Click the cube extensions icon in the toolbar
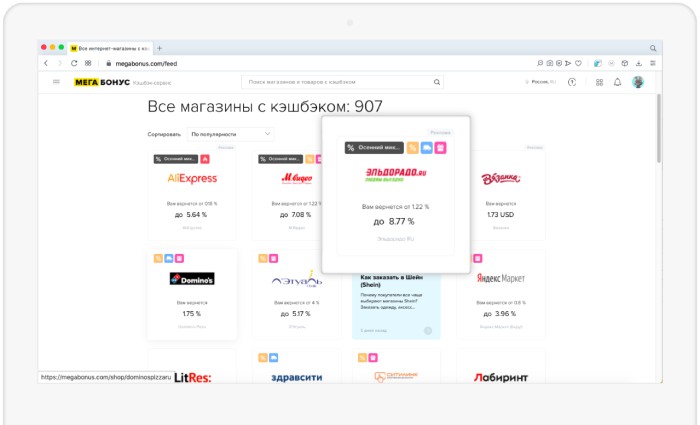700x425 pixels. (x=625, y=63)
